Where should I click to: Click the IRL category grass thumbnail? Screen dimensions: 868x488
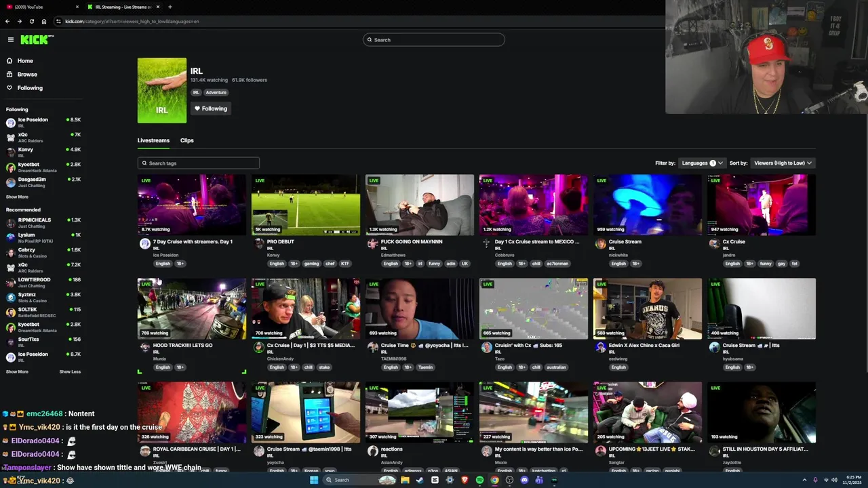pyautogui.click(x=162, y=90)
